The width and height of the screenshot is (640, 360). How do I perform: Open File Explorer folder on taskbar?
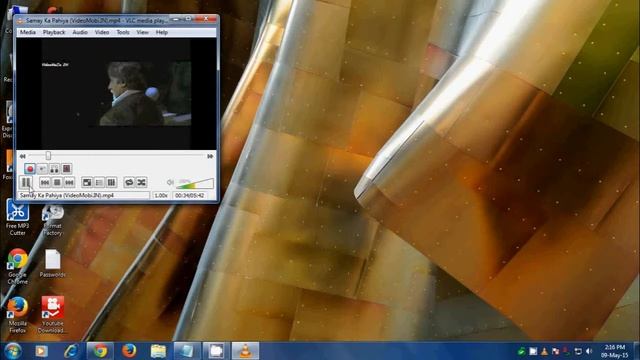point(158,351)
